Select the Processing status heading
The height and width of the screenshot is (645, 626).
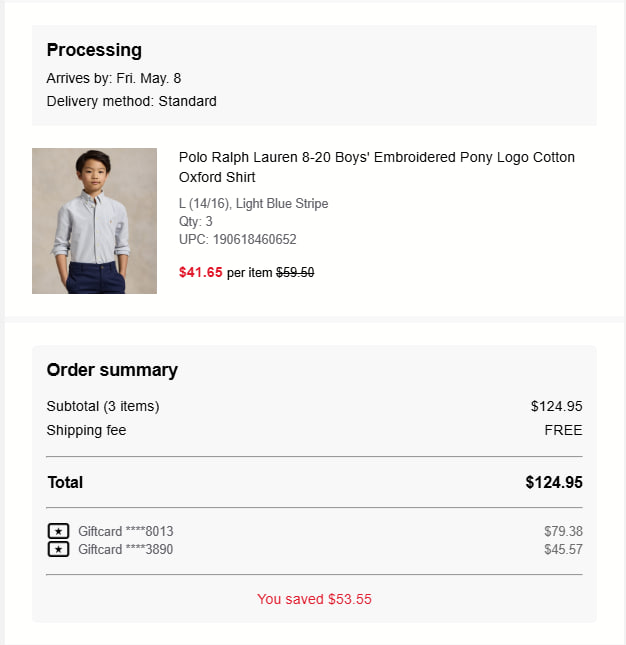(94, 50)
